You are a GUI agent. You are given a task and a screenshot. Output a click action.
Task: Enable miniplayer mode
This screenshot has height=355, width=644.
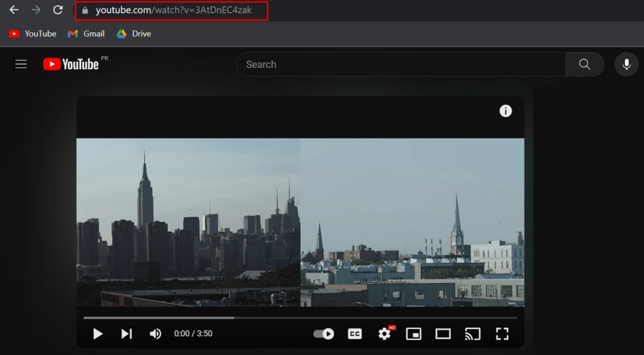413,334
